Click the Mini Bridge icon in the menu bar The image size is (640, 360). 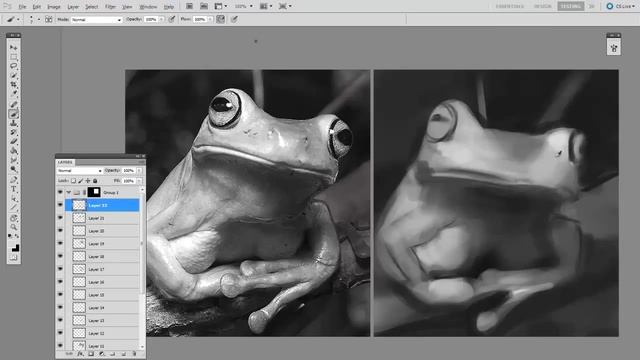click(x=204, y=6)
